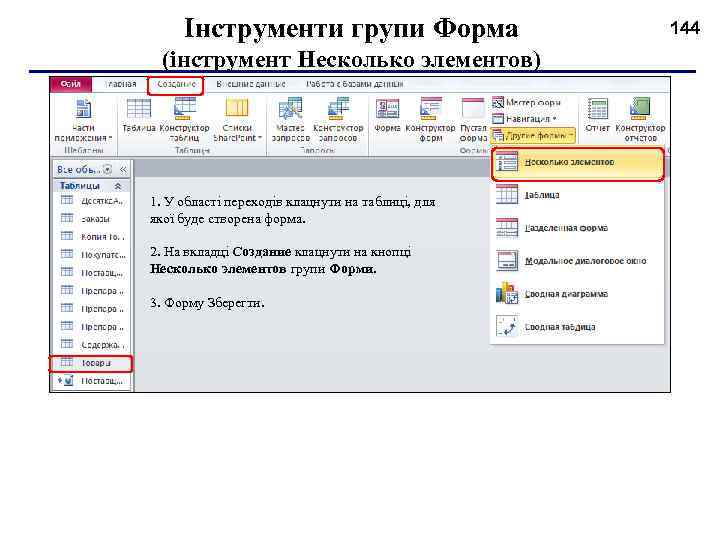This screenshot has width=720, height=540.
Task: Choose Таблица in the forms menu
Action: 578,195
